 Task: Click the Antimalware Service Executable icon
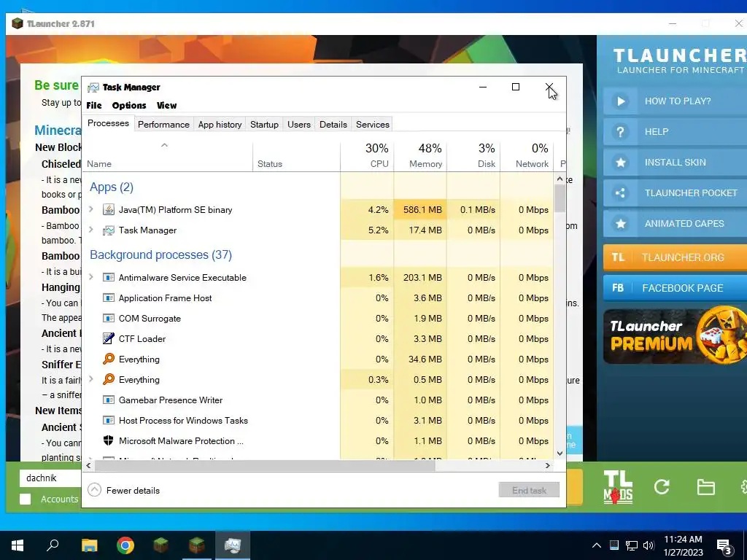coord(109,278)
